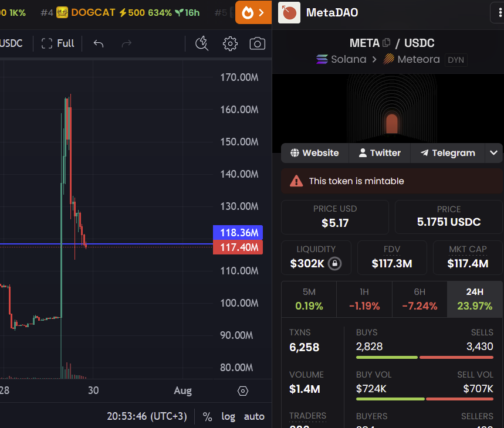Screen dimensions: 504x428
Task: Redo chart action arrow
Action: [x=127, y=43]
